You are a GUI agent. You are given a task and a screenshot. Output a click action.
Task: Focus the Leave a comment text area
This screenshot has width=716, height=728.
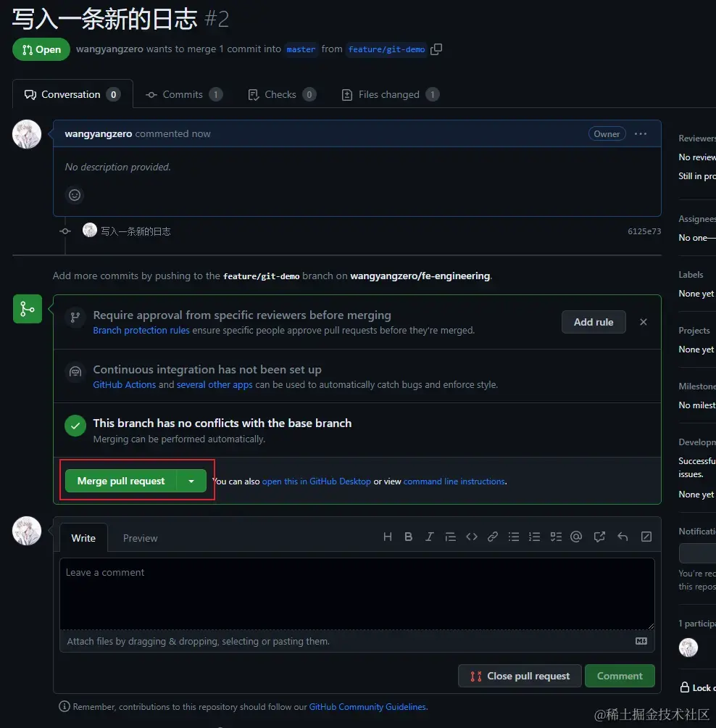[357, 594]
